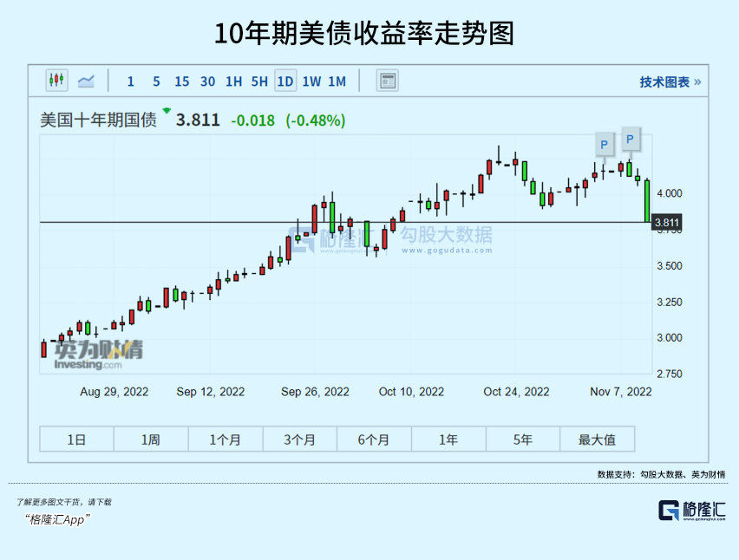Open the 技术图表 link

click(x=670, y=82)
